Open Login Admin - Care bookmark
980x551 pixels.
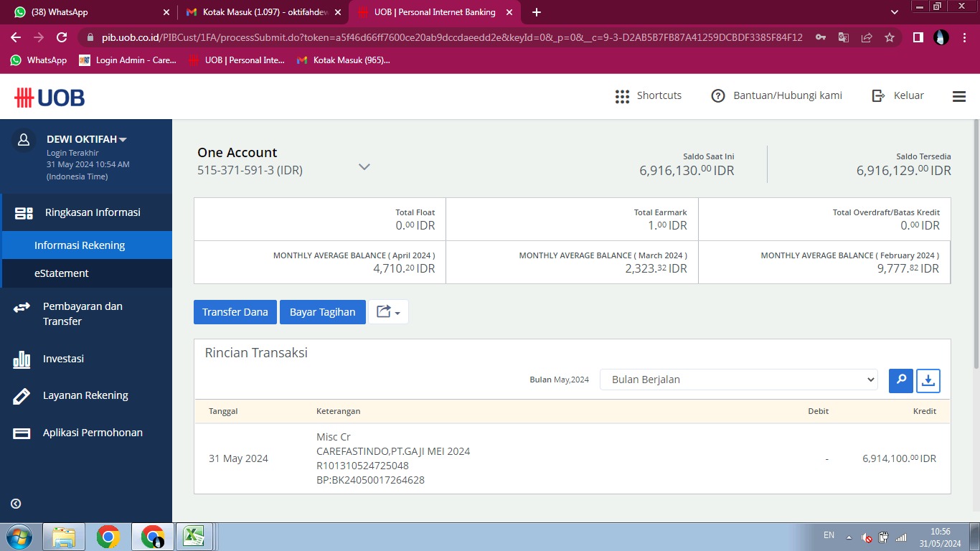pos(128,60)
